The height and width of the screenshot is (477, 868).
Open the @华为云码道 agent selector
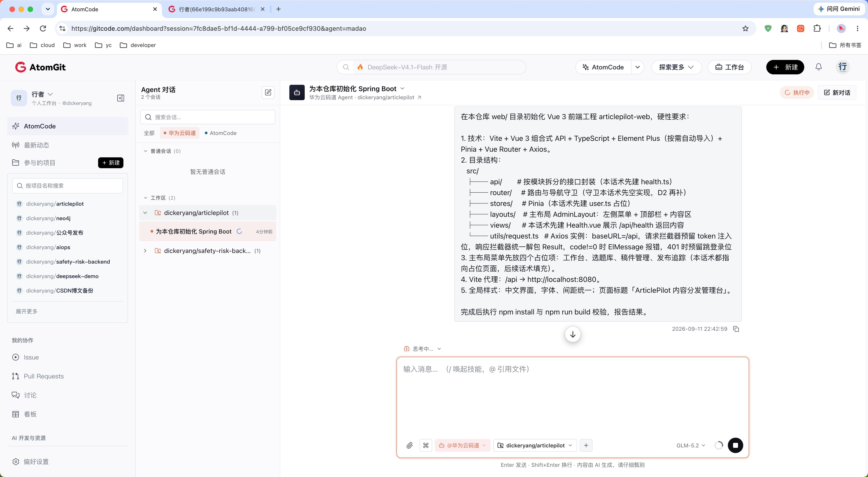462,445
